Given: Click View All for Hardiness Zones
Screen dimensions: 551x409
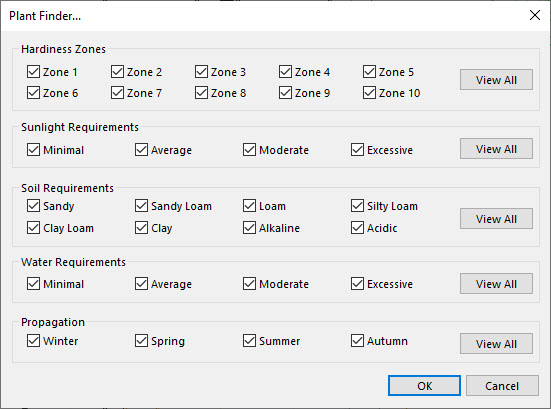Looking at the screenshot, I should point(496,80).
